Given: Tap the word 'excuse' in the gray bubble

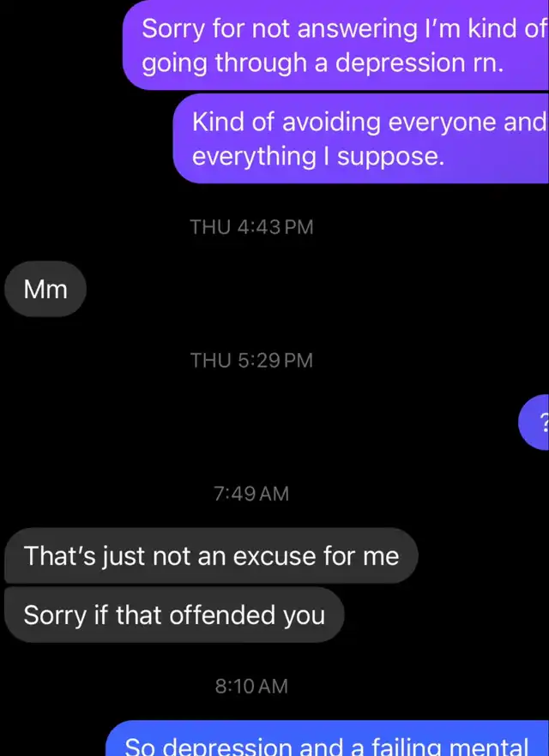Looking at the screenshot, I should [x=274, y=556].
